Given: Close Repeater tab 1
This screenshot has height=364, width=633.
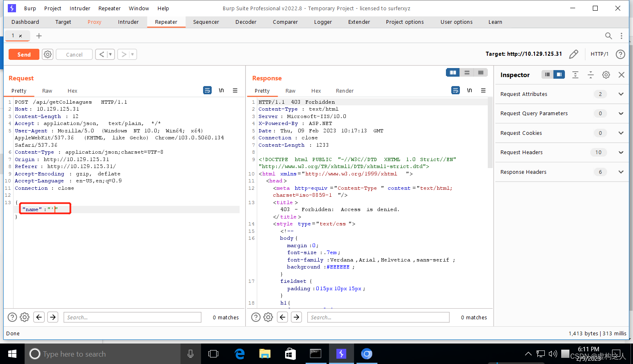Looking at the screenshot, I should 21,36.
